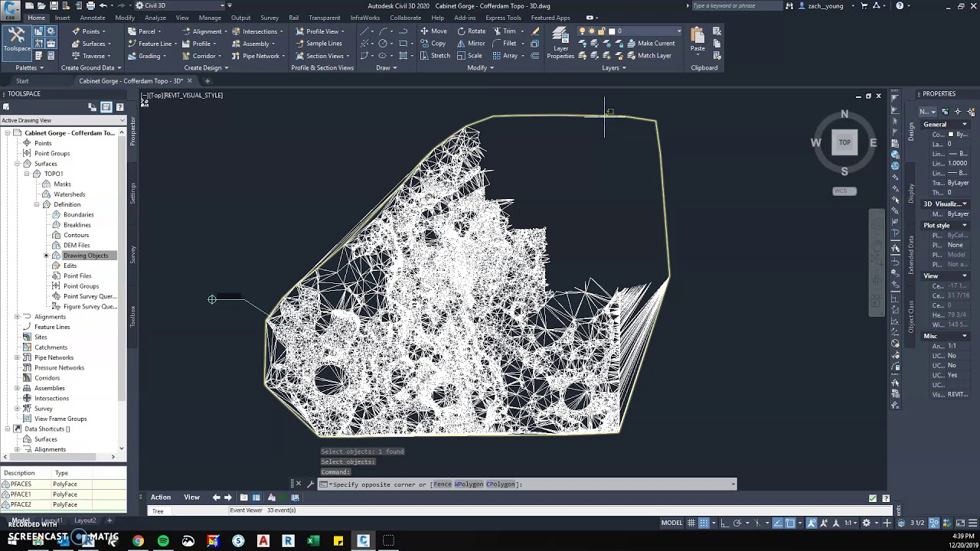Toggle polar tracking in status bar

[737, 523]
